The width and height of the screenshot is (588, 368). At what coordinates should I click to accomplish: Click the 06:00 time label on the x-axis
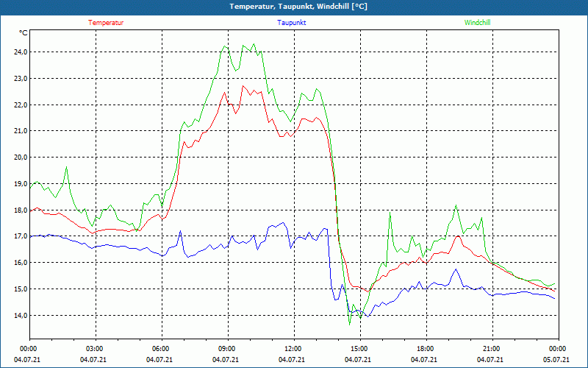pyautogui.click(x=159, y=349)
